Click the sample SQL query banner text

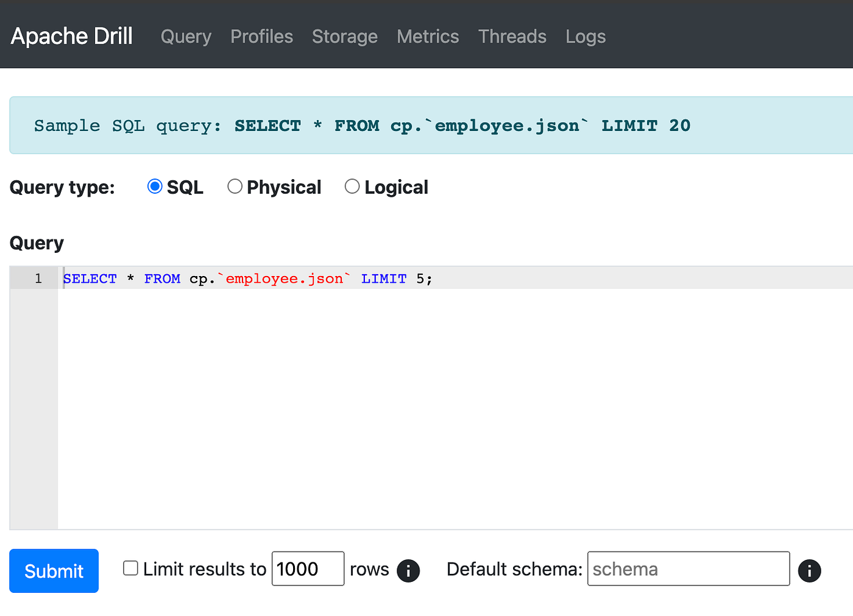pos(362,126)
